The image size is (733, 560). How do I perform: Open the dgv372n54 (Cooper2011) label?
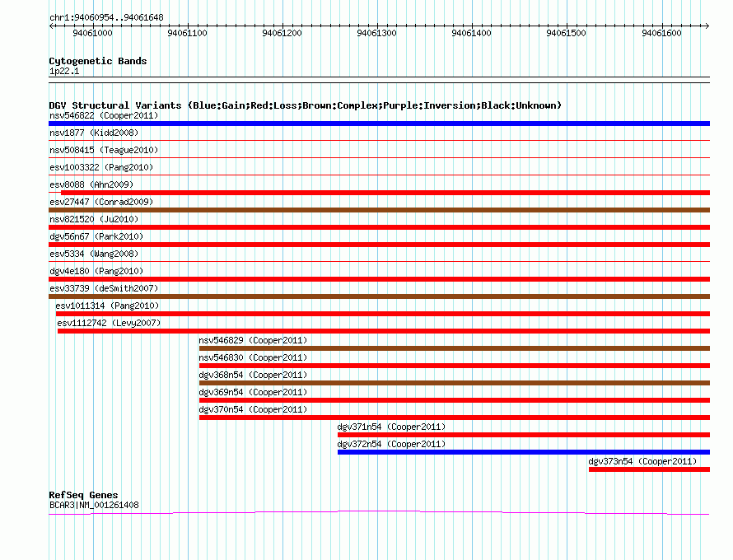click(391, 444)
